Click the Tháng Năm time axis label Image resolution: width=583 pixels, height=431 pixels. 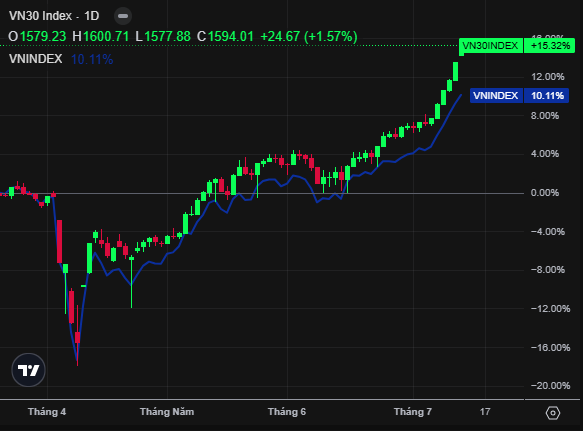167,412
